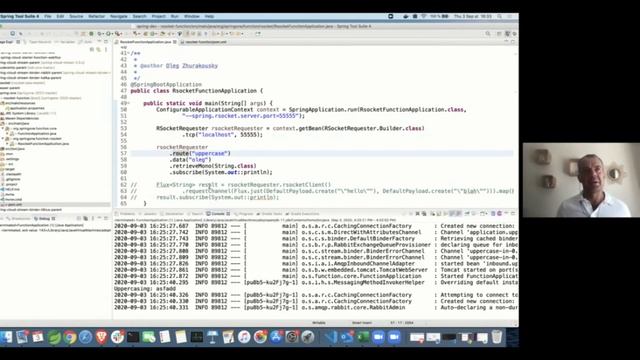Open Safari from the Dock
Viewport: 640px width, 360px height.
click(x=85, y=337)
